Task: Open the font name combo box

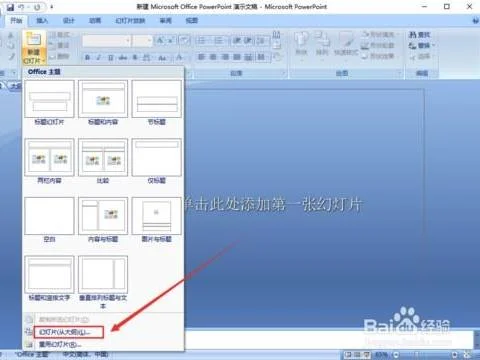Action: (107, 41)
